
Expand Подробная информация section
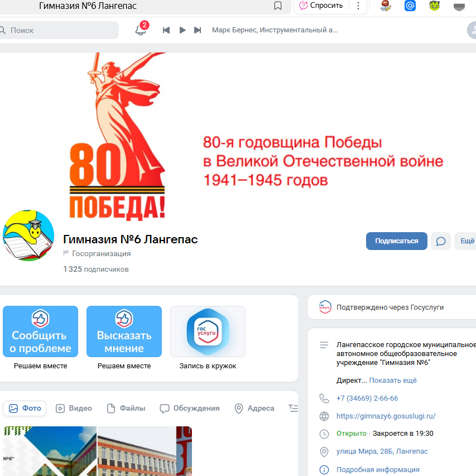click(378, 469)
